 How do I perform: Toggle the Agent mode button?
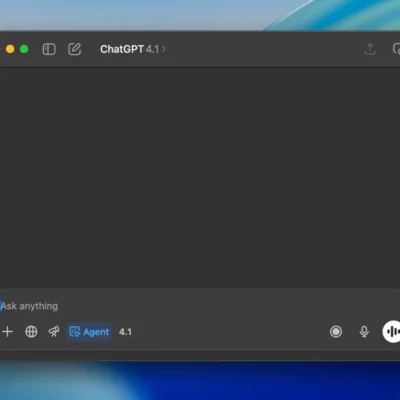pos(89,332)
